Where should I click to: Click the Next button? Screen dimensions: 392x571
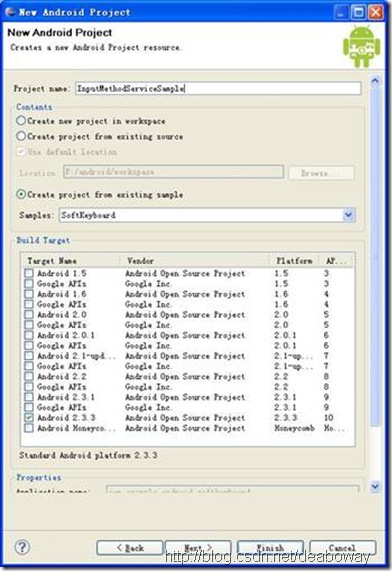coord(198,548)
